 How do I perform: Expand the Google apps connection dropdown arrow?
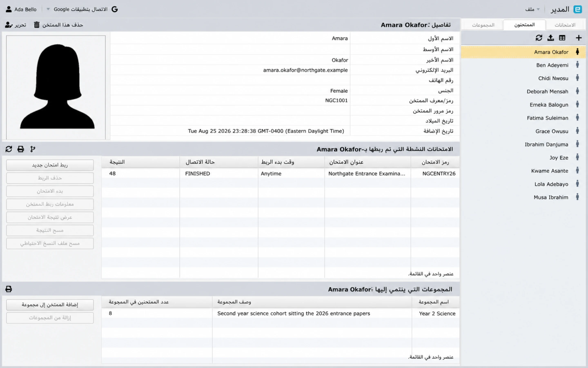click(x=48, y=9)
